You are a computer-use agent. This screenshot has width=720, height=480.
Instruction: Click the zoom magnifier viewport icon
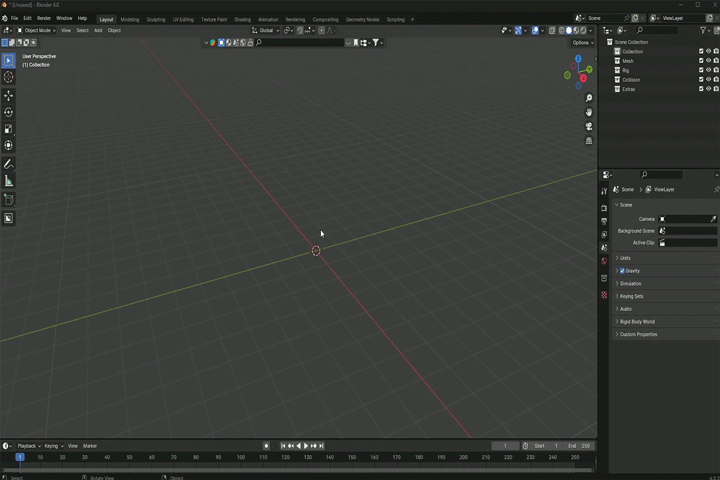click(589, 98)
